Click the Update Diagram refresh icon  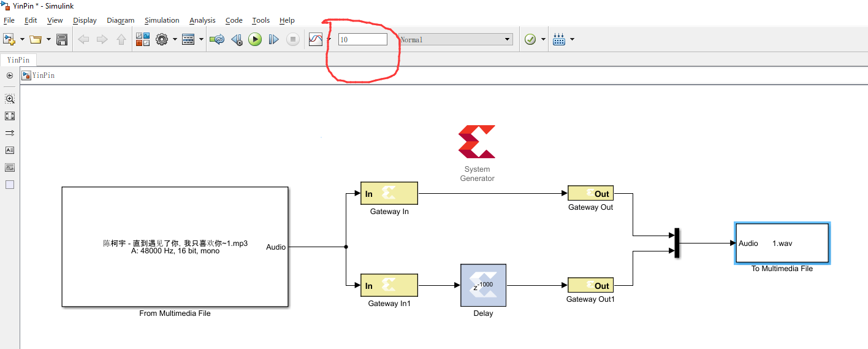pyautogui.click(x=217, y=39)
